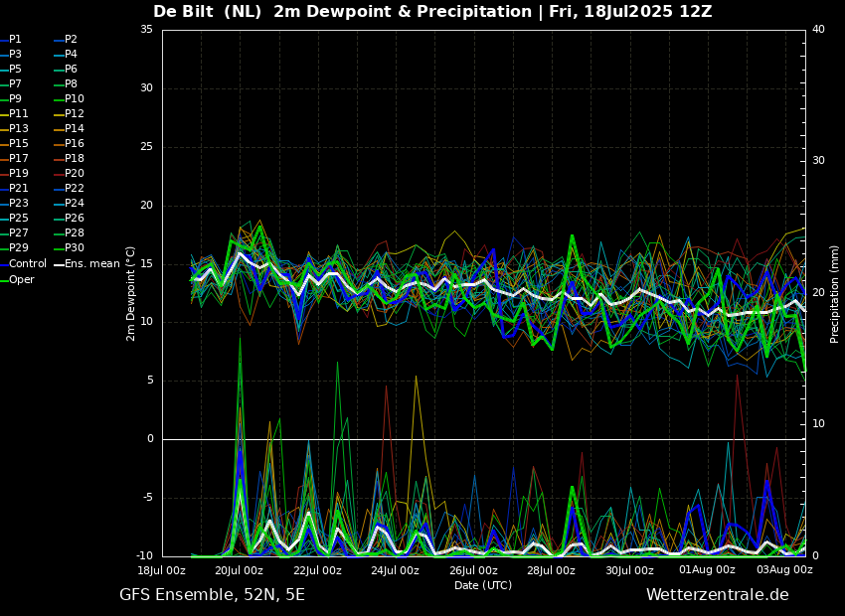Click the Wetterzentrale.de watermark text

[x=718, y=595]
